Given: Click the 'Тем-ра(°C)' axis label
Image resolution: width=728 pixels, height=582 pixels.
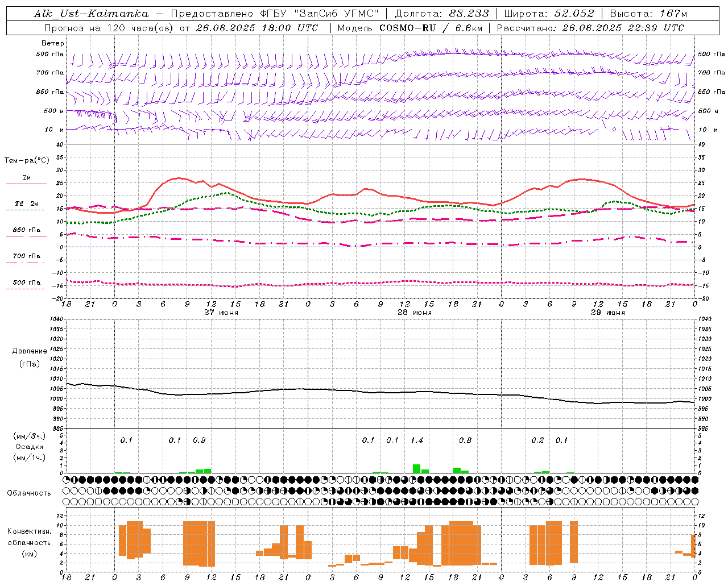Looking at the screenshot, I should (27, 161).
